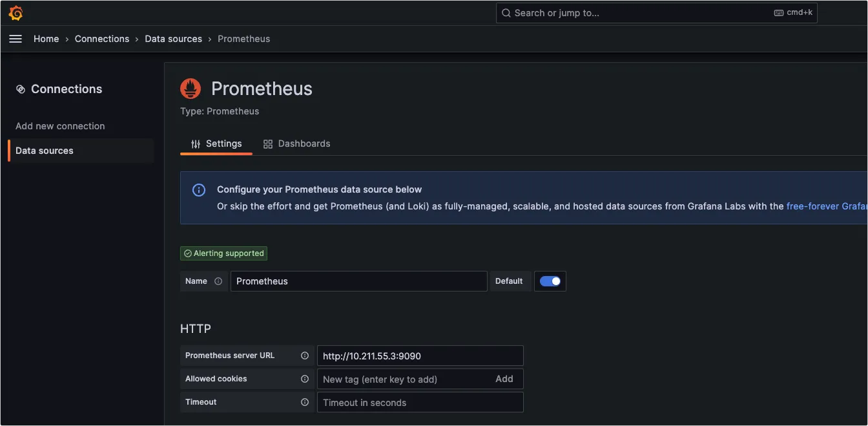This screenshot has height=426, width=868.
Task: Click the Timeout info icon
Action: [305, 402]
